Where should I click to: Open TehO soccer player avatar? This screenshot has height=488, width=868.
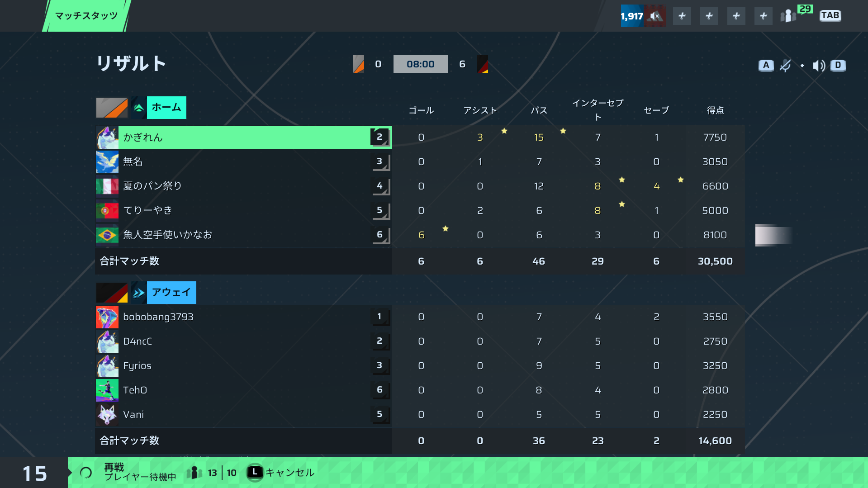107,390
